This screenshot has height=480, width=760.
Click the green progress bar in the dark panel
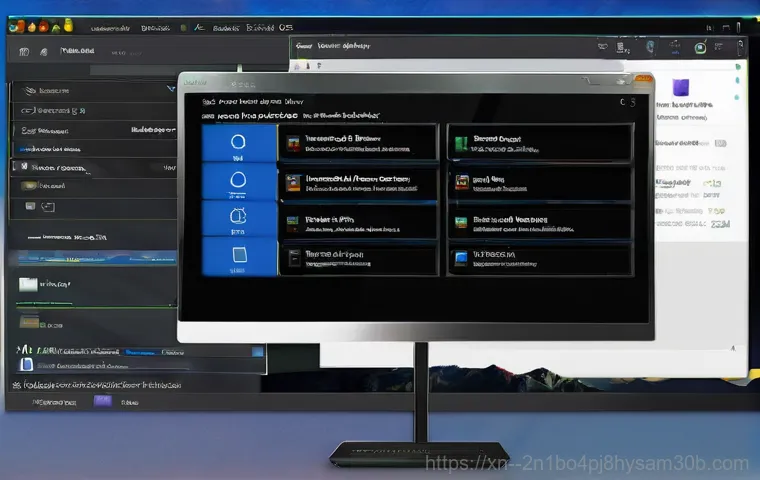[95, 305]
